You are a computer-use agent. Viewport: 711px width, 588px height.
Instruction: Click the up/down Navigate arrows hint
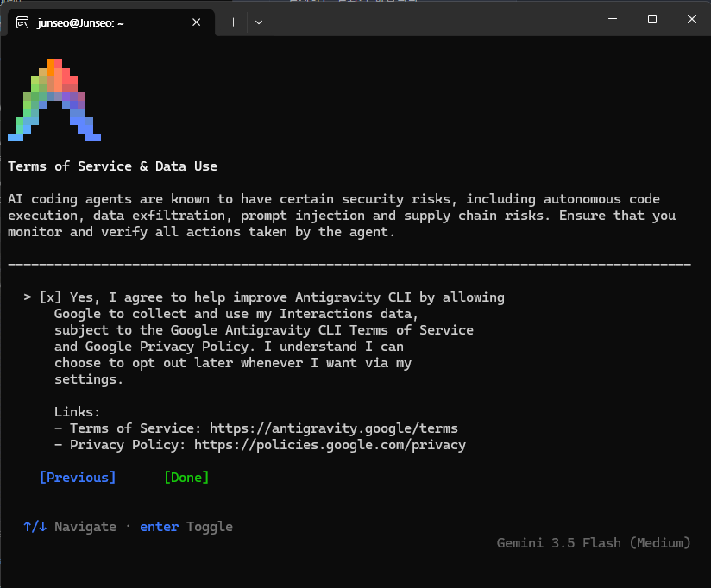(70, 527)
